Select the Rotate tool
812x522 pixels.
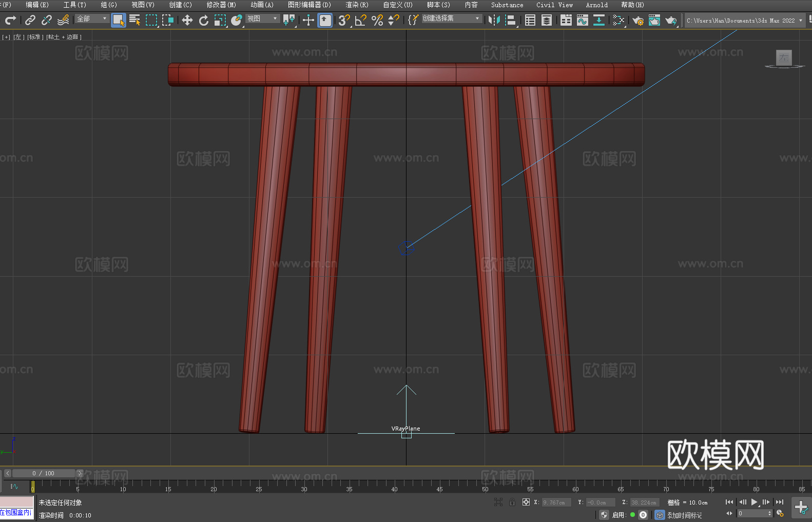click(x=204, y=20)
